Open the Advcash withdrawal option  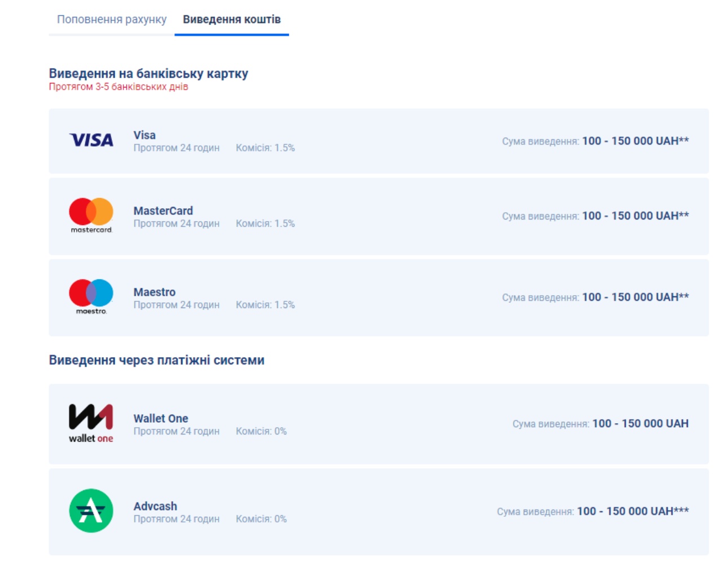point(379,512)
